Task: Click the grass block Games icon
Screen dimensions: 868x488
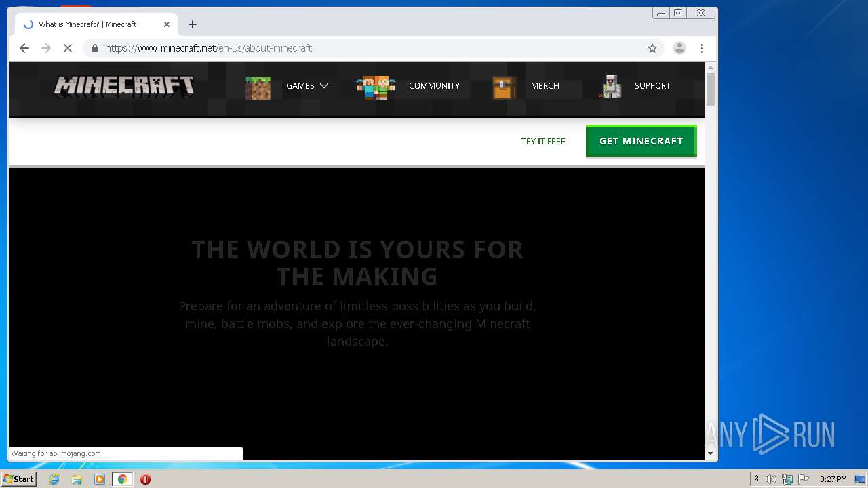Action: [x=258, y=88]
